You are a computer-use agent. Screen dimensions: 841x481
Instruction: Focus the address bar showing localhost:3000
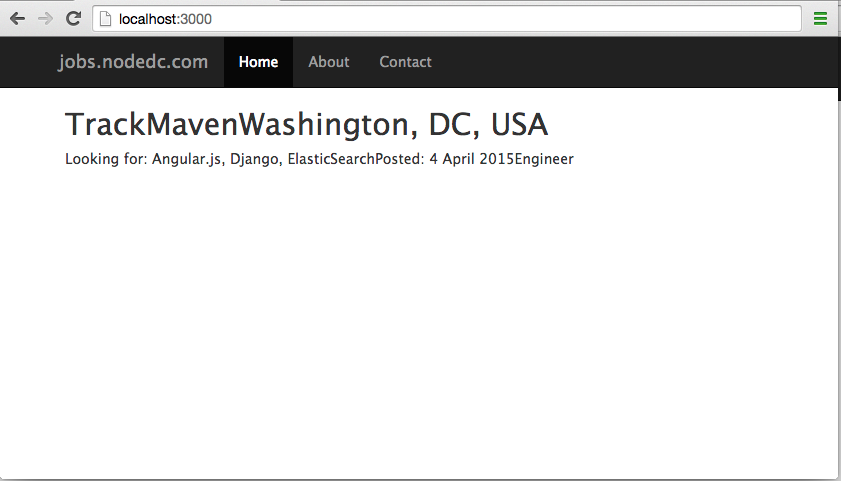[447, 19]
